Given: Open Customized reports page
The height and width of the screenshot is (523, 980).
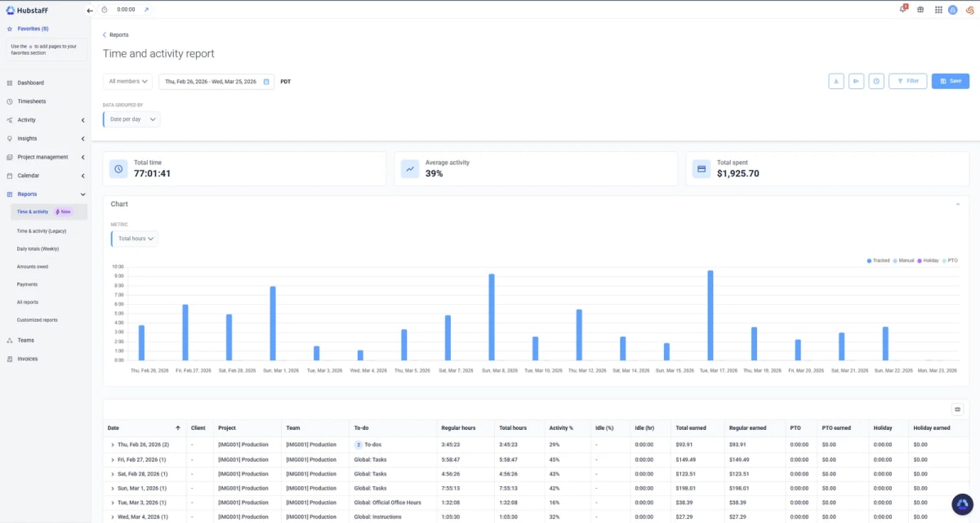Looking at the screenshot, I should pos(38,320).
